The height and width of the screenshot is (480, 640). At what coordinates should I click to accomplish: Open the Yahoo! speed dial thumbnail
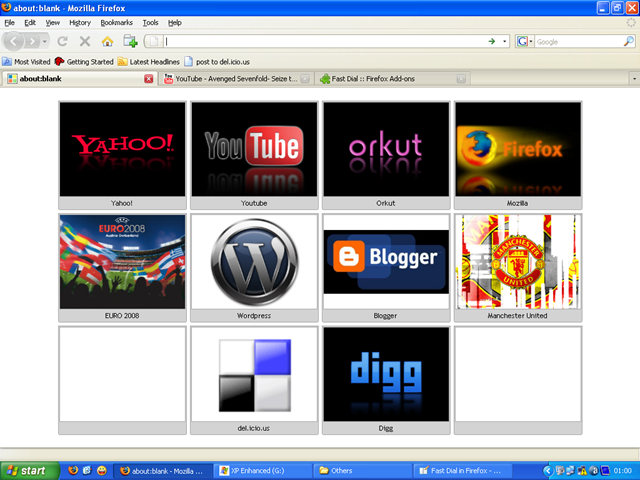[122, 155]
